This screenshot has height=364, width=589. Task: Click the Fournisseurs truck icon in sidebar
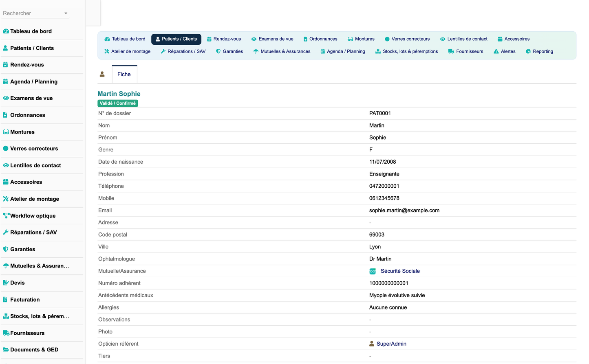[6, 333]
